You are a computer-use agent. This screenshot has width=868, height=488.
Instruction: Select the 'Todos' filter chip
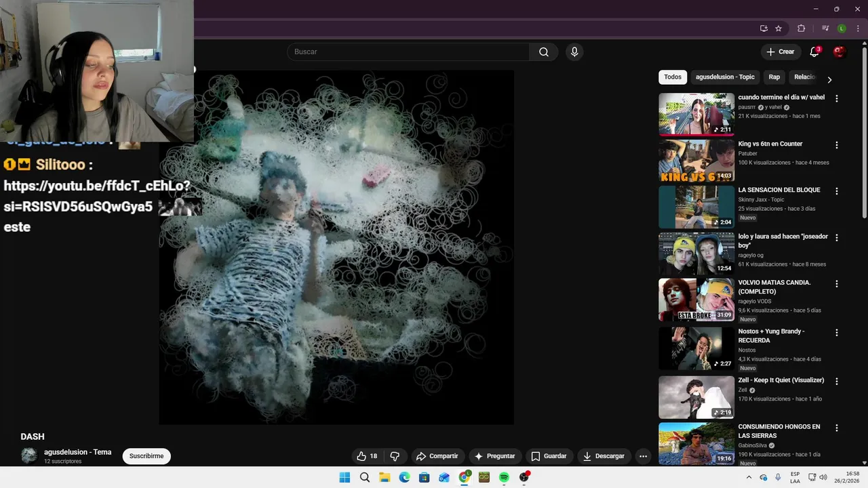coord(673,77)
